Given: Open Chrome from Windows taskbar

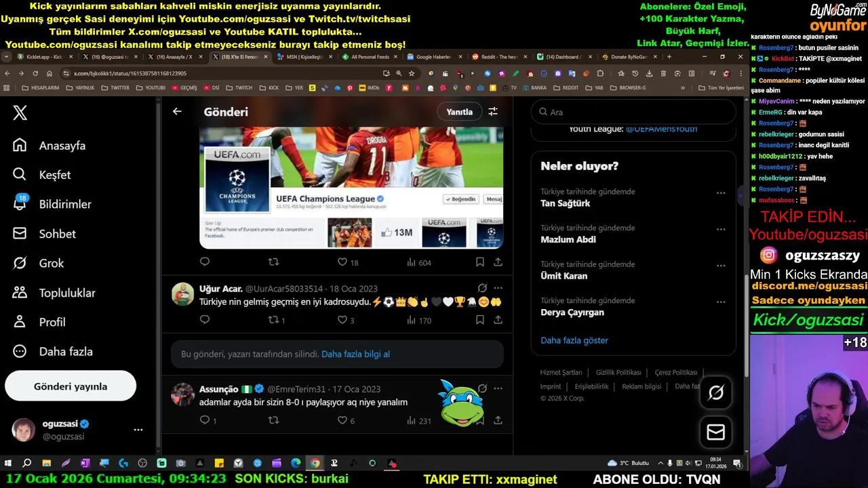Looking at the screenshot, I should click(x=315, y=464).
